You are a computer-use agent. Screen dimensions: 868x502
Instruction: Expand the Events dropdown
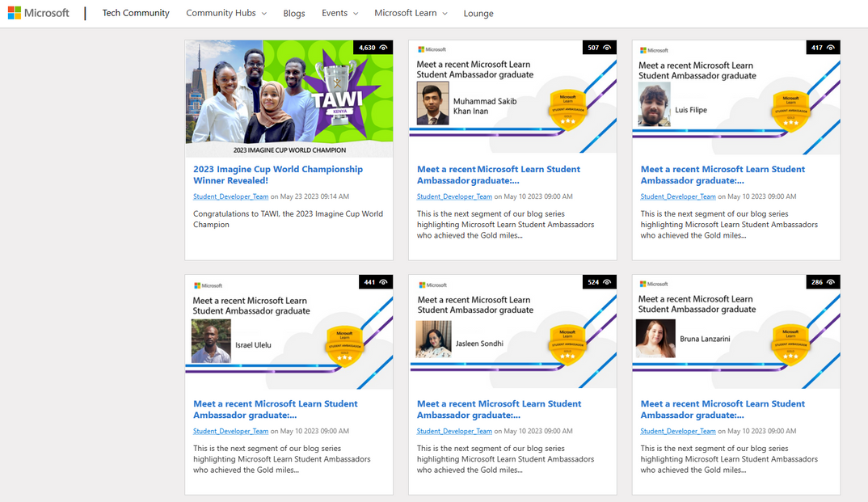340,13
